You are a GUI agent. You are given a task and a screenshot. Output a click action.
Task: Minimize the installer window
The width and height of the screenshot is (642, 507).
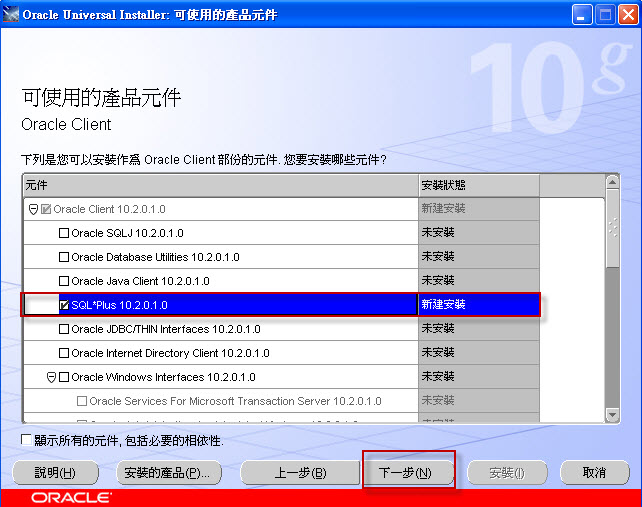pyautogui.click(x=581, y=15)
